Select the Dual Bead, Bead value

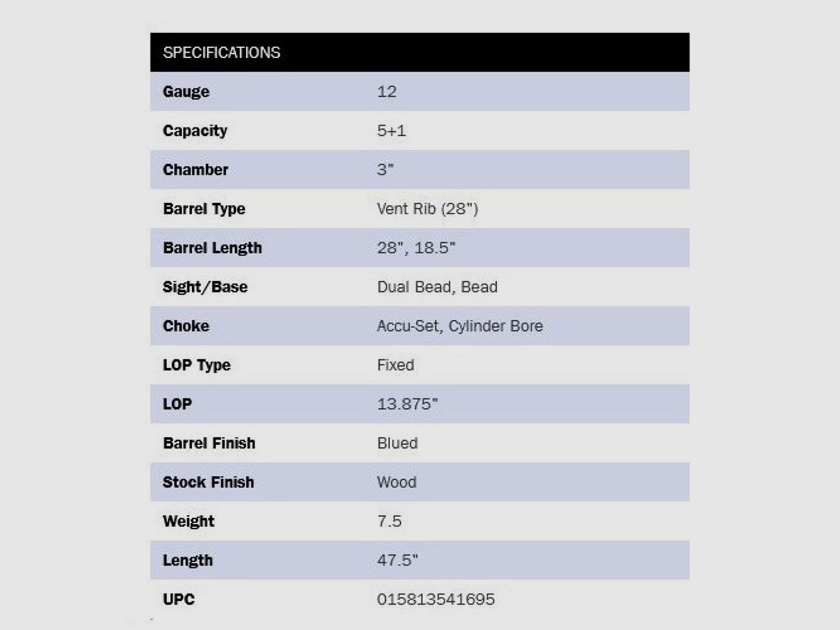(437, 287)
